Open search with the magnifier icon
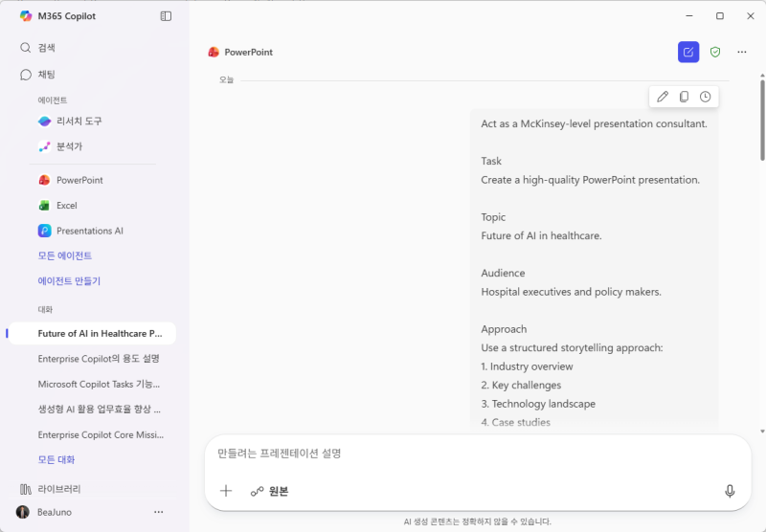 coord(26,47)
